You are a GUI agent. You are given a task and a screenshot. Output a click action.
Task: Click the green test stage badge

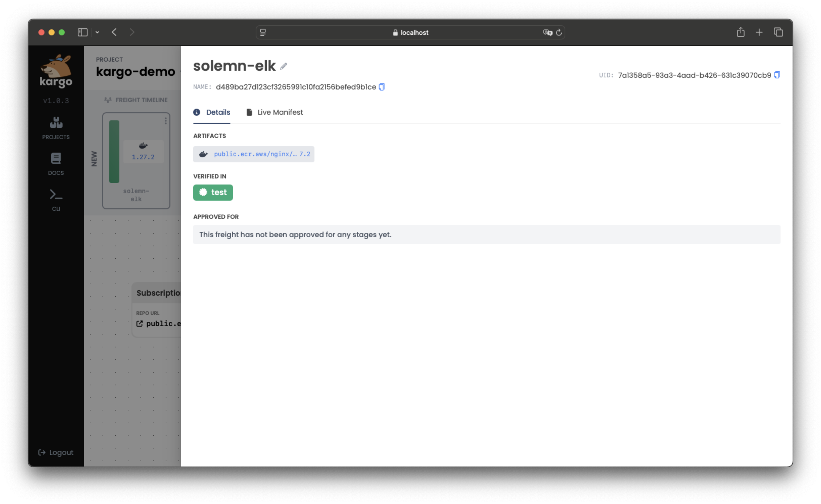[213, 192]
